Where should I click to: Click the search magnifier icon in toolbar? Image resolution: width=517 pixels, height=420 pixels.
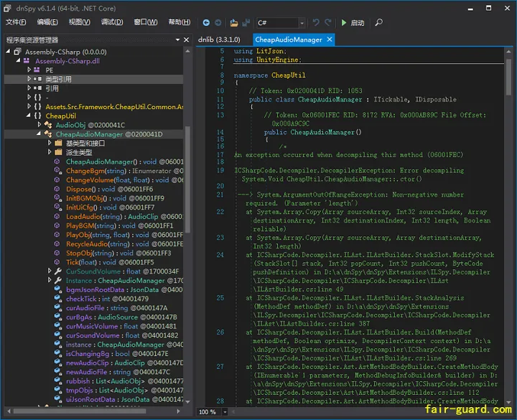pos(379,23)
